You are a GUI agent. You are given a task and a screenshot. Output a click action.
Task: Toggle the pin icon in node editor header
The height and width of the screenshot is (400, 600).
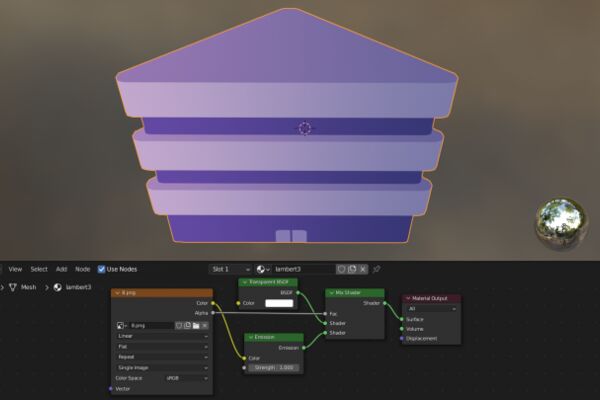[x=377, y=269]
